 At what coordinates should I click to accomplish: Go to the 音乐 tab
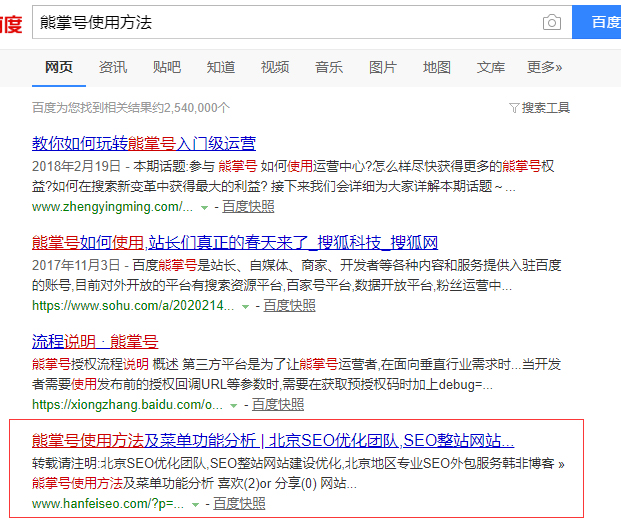[329, 67]
